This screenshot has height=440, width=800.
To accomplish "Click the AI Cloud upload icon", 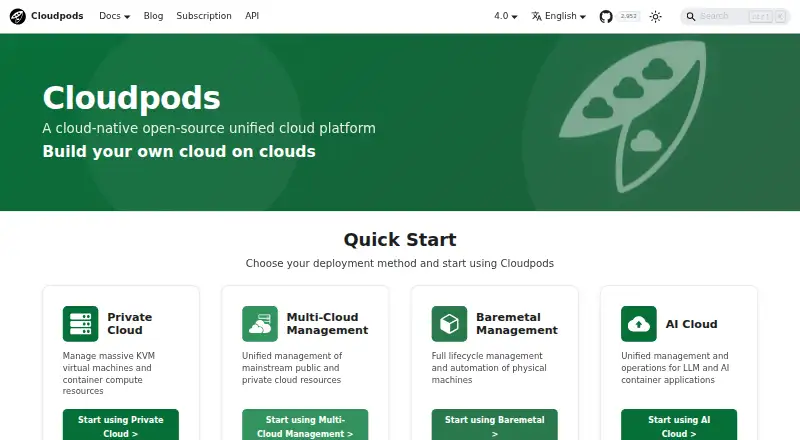I will pyautogui.click(x=639, y=324).
